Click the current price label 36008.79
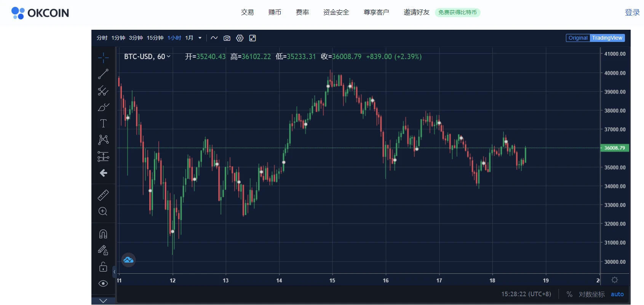The width and height of the screenshot is (644, 305). click(x=615, y=148)
